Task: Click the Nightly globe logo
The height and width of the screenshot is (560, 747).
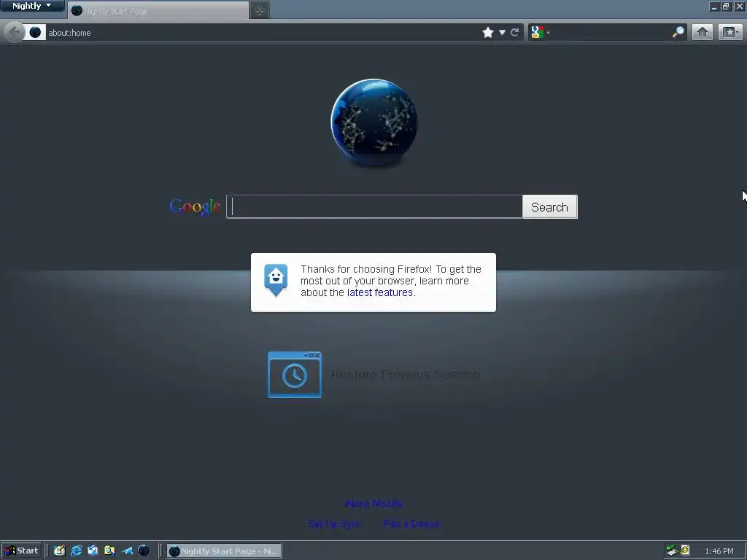Action: tap(374, 122)
